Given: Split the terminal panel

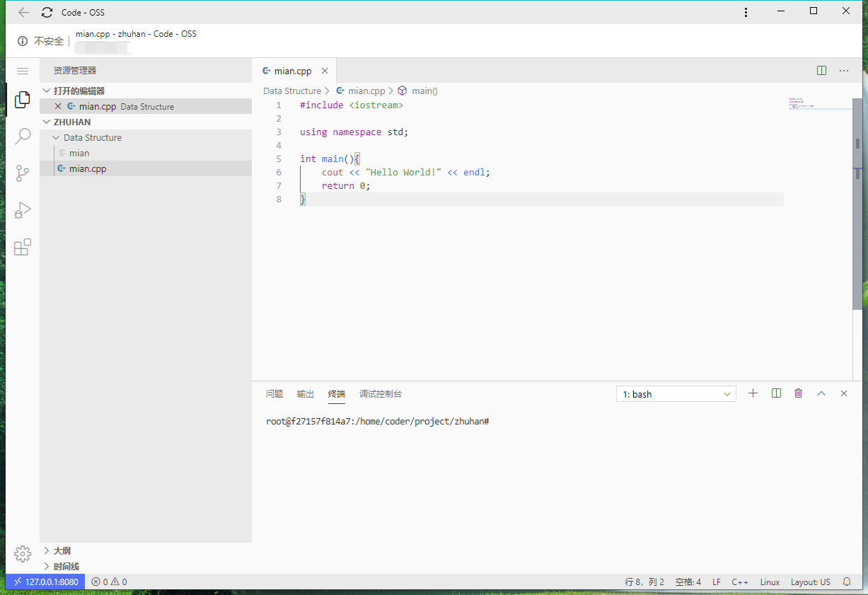Looking at the screenshot, I should tap(776, 393).
